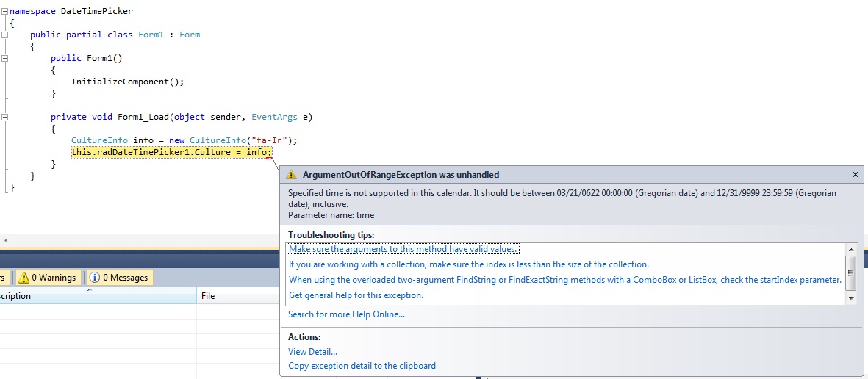Viewport: 868px width, 379px height.
Task: Open 'Make sure the arguments' troubleshooting tip
Action: [403, 249]
